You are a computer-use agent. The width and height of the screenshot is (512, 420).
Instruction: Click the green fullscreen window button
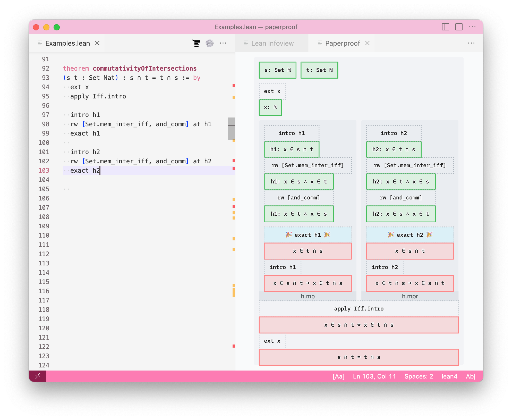point(57,27)
